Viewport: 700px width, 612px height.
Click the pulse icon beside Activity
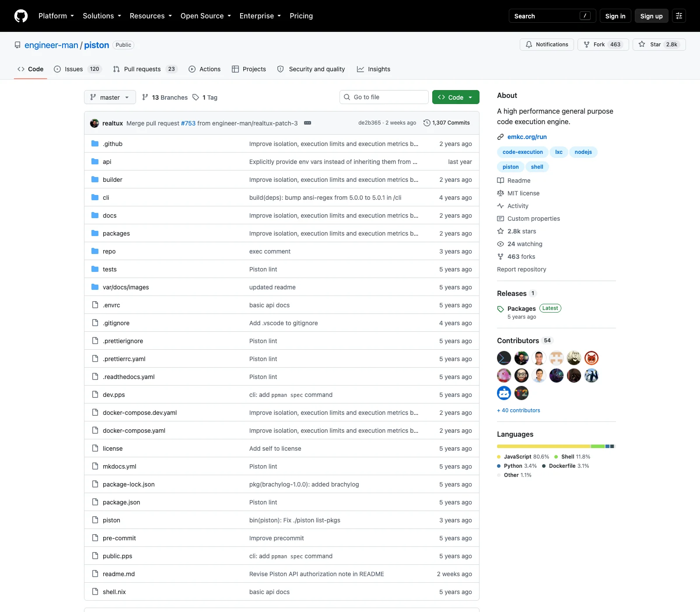[500, 206]
